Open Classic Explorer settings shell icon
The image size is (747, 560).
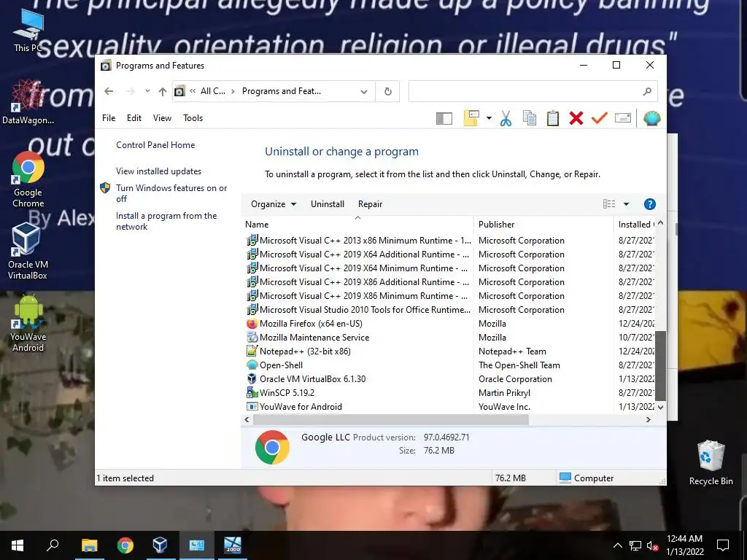pyautogui.click(x=651, y=118)
